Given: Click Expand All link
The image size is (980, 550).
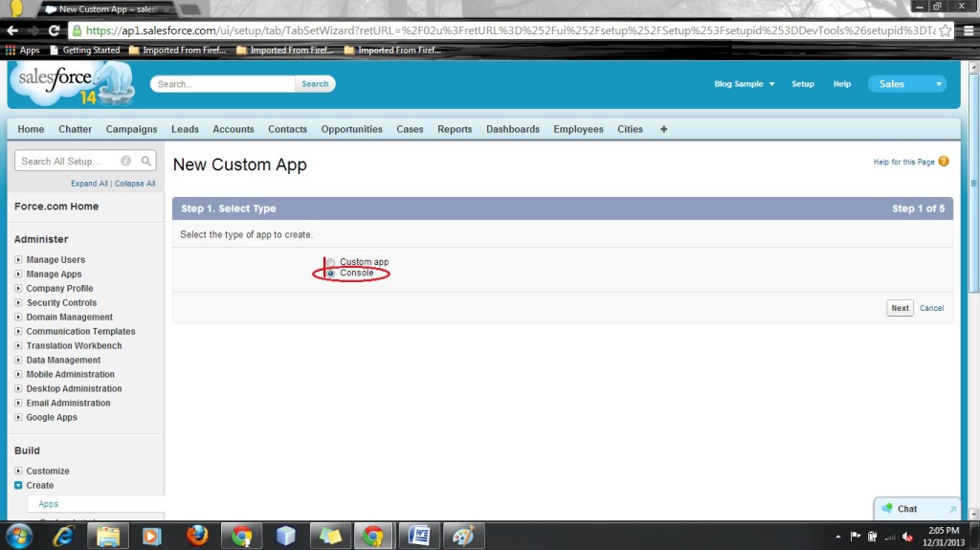Looking at the screenshot, I should [x=89, y=184].
